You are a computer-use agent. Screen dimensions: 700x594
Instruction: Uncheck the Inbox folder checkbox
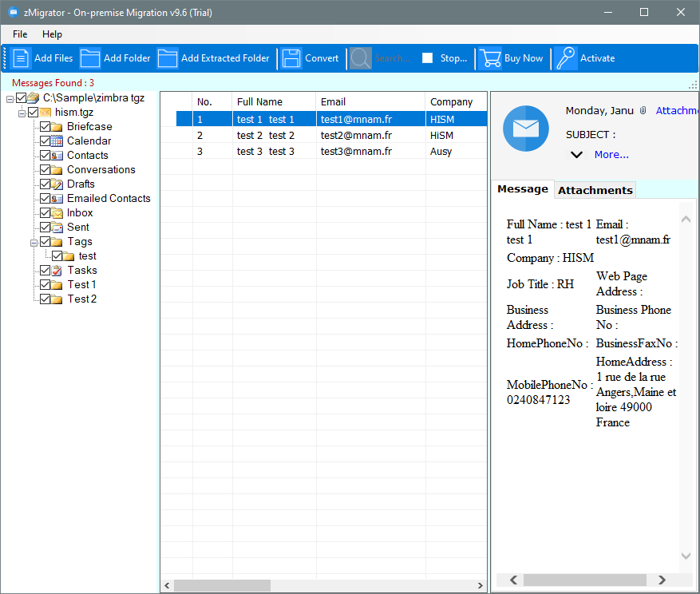click(x=45, y=212)
